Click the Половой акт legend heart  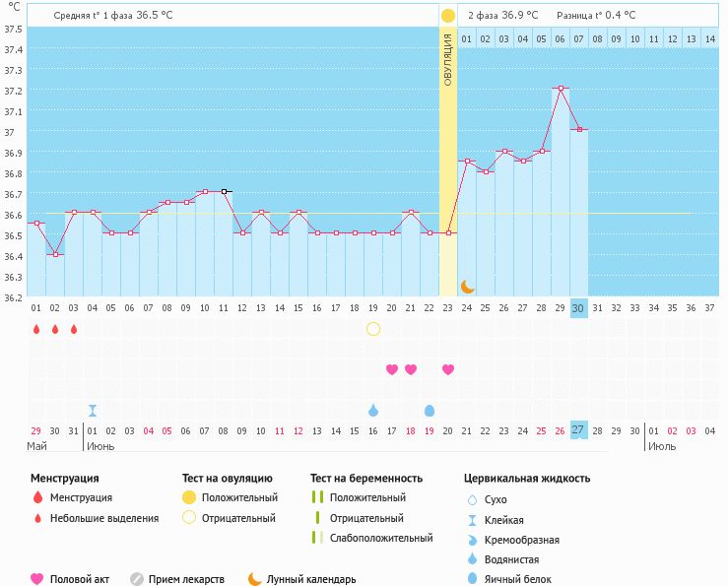click(x=36, y=579)
